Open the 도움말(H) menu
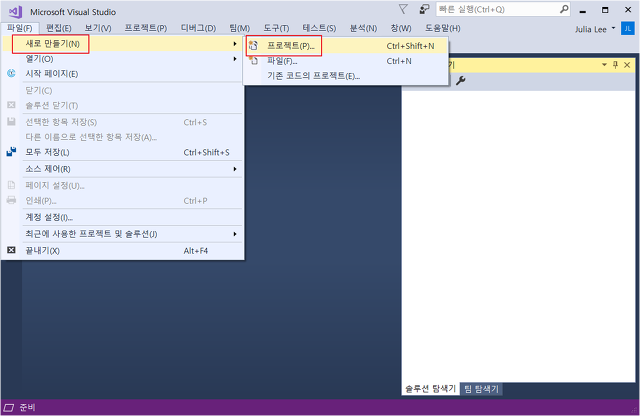The image size is (640, 416). click(x=443, y=28)
